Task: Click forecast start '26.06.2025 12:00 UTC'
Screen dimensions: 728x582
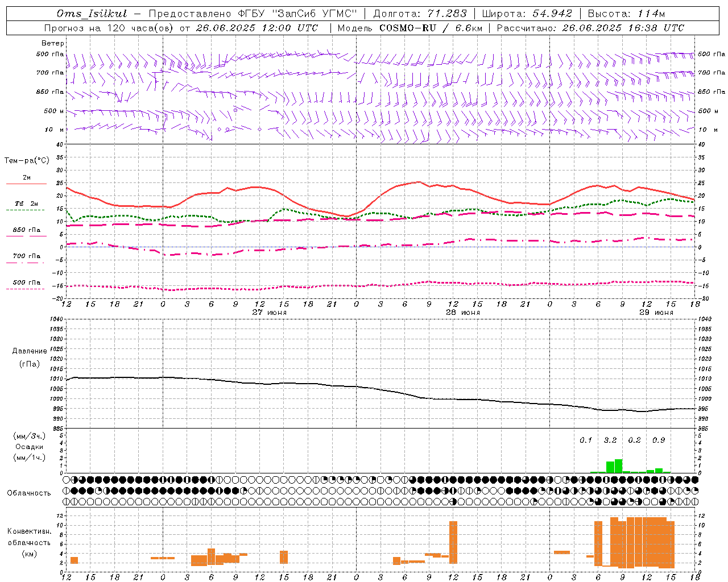Action: [x=257, y=28]
